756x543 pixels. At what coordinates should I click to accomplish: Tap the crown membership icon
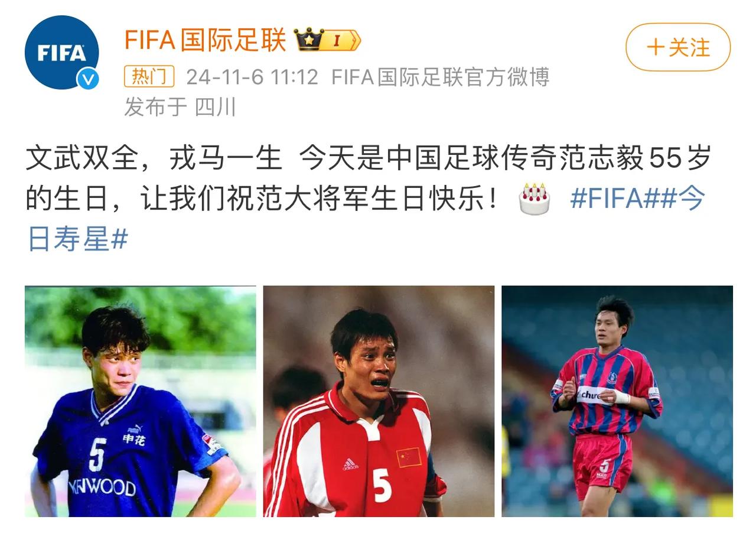(309, 40)
